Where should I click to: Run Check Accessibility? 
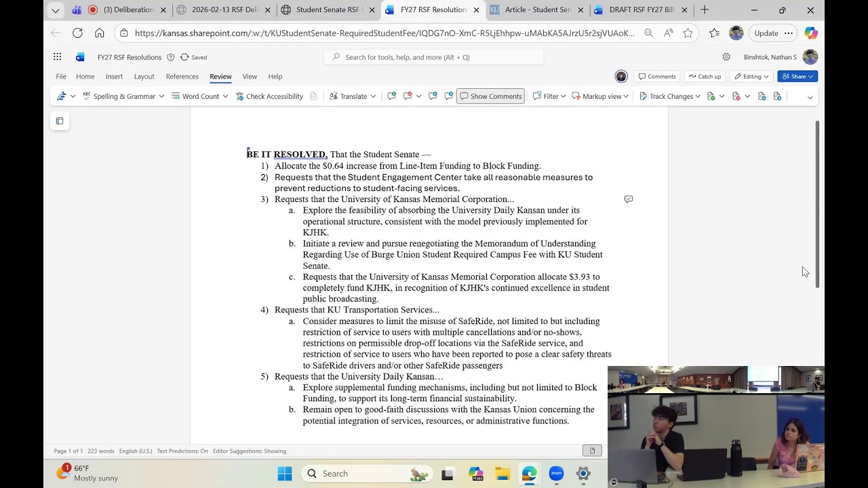[269, 96]
